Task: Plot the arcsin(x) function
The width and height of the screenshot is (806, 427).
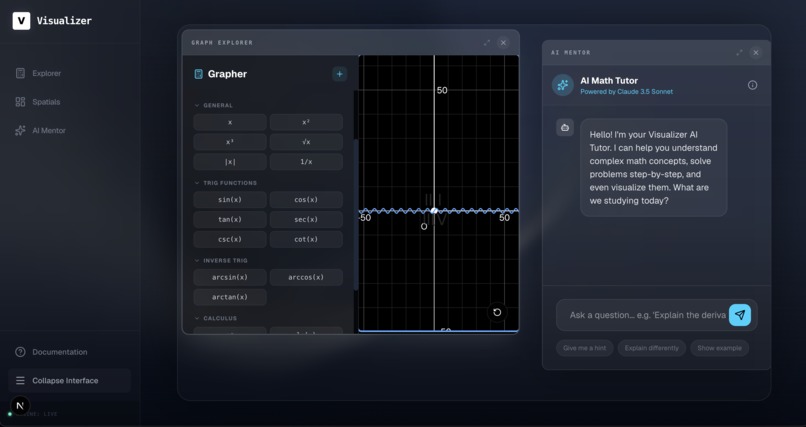Action: tap(230, 277)
